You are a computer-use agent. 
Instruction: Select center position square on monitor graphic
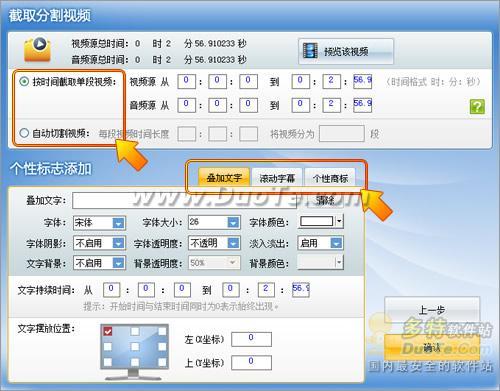pos(135,346)
